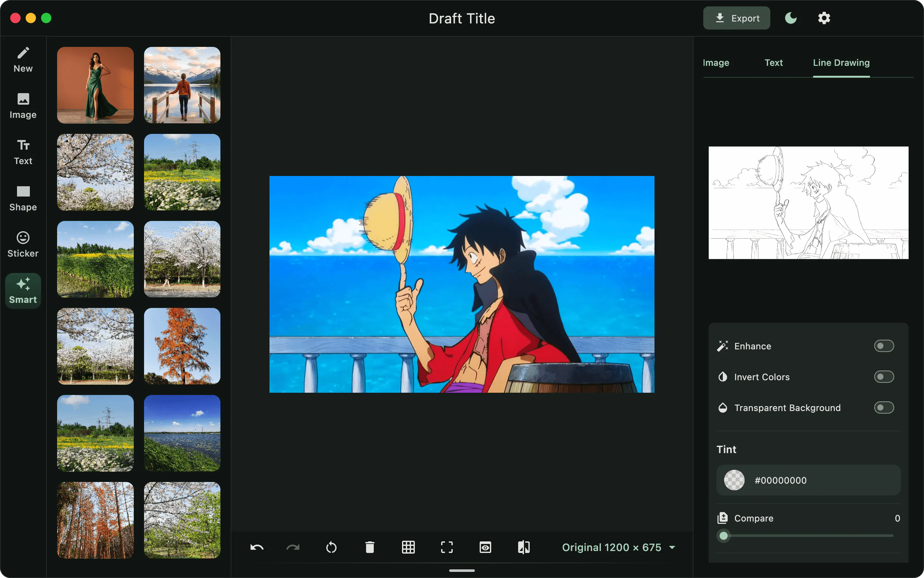Open settings with the gear icon

[x=824, y=18]
